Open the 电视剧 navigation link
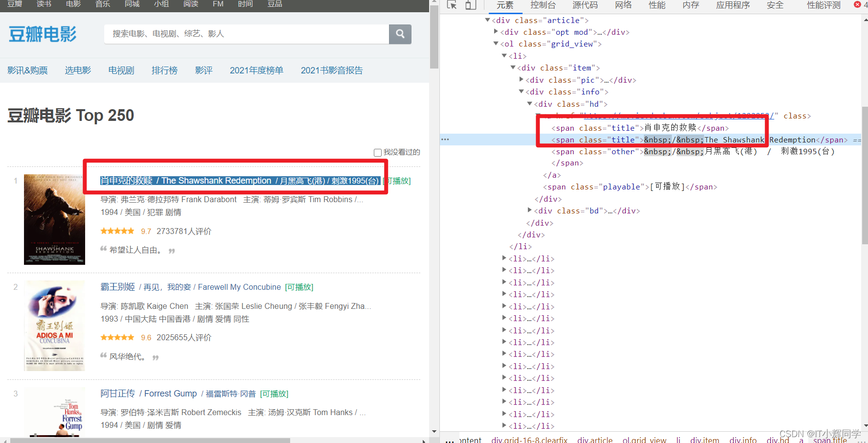Screen dimensions: 868x443 pyautogui.click(x=121, y=70)
